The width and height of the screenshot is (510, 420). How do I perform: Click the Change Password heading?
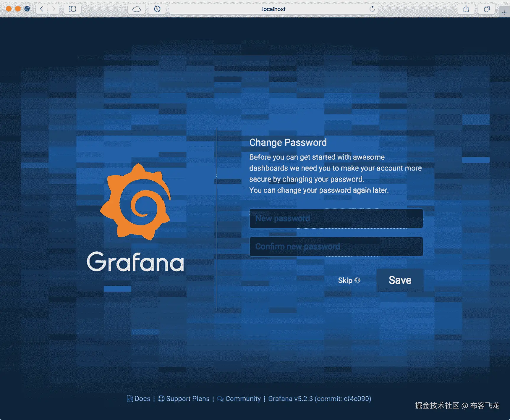coord(288,143)
